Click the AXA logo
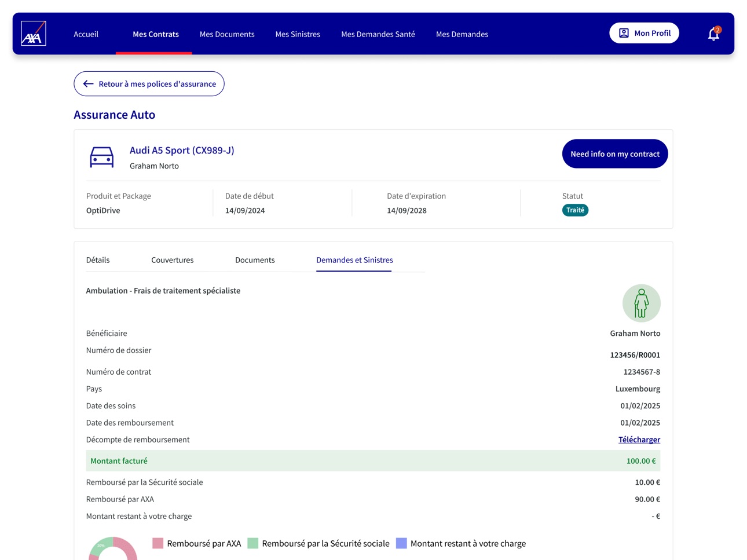 tap(34, 34)
